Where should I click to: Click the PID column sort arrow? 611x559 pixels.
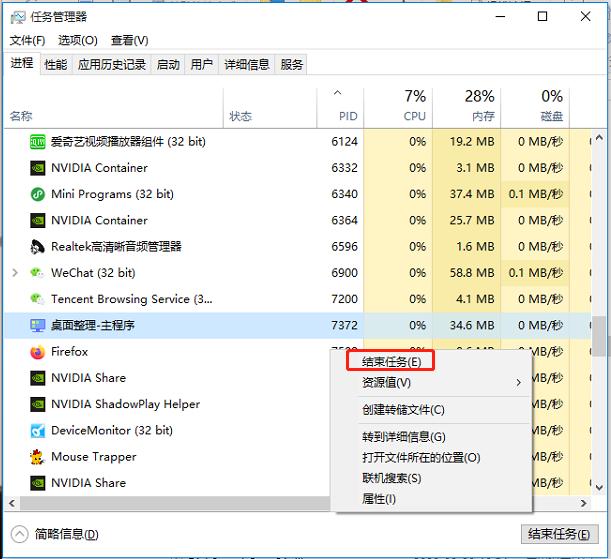(337, 93)
